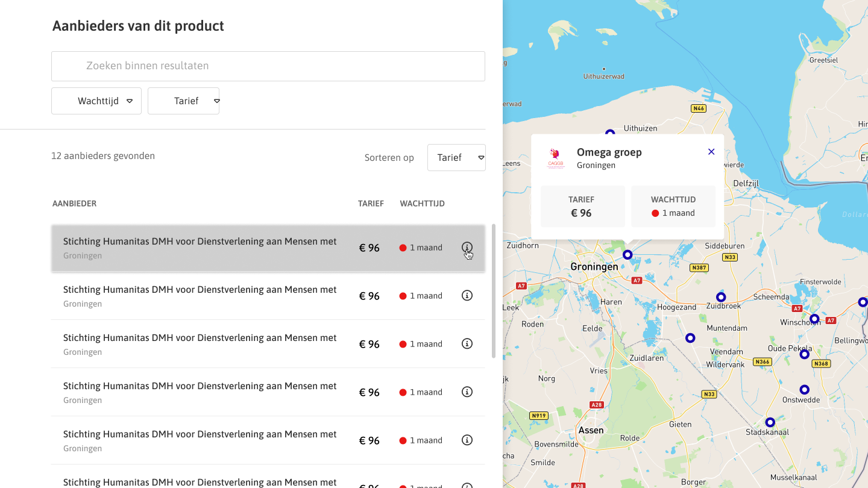Viewport: 868px width, 488px height.
Task: Click the Assen label on the map
Action: coord(591,430)
